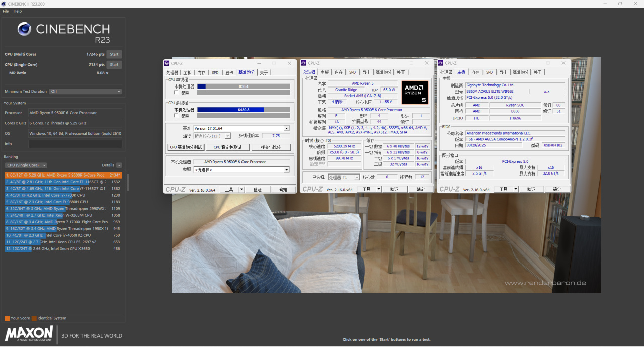Select ranking row Intel Core i7-7700K CPU
644x347 pixels.
[x=63, y=195]
